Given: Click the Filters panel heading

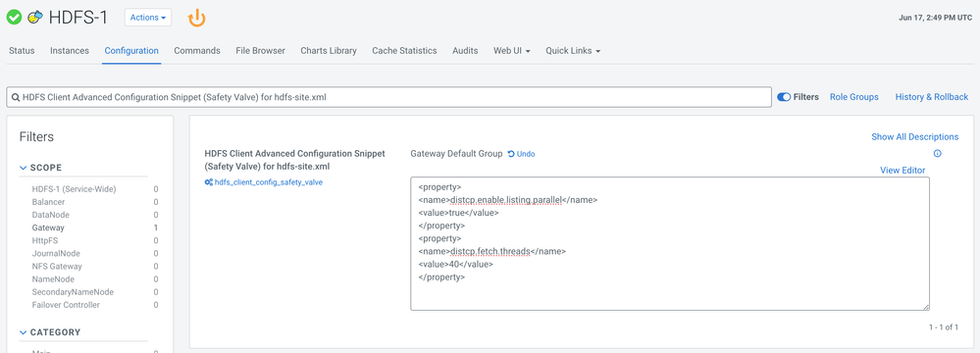Looking at the screenshot, I should [36, 137].
